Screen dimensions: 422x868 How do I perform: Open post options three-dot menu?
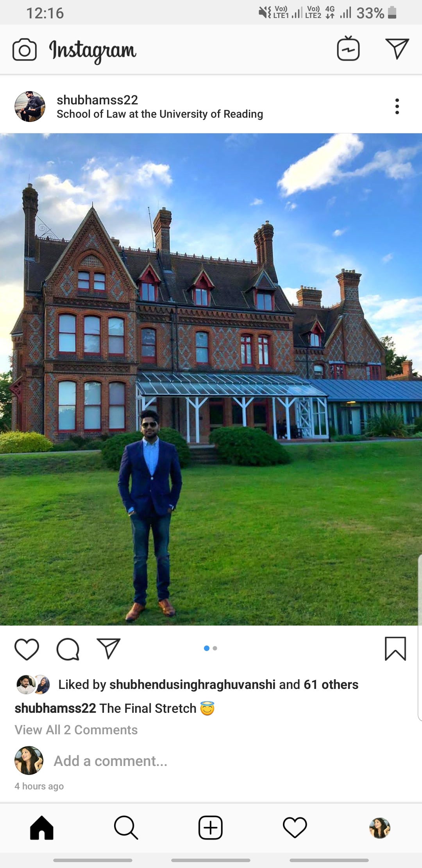coord(397,106)
